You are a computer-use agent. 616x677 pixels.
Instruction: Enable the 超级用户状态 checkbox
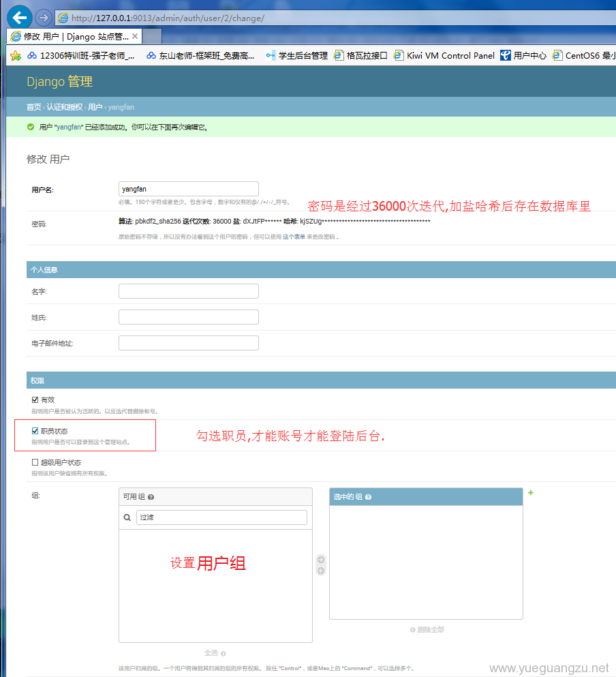[x=35, y=462]
